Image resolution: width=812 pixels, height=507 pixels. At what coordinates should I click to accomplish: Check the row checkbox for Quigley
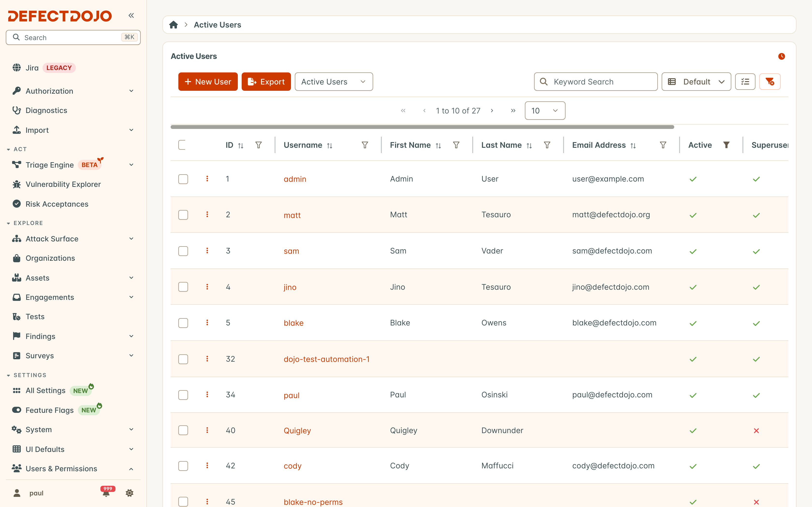183,430
